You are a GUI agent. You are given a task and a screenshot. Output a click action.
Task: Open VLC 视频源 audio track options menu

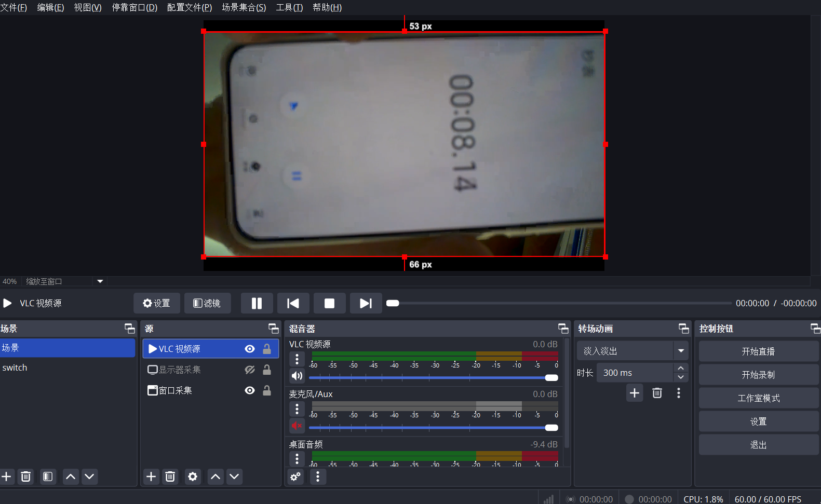(297, 359)
